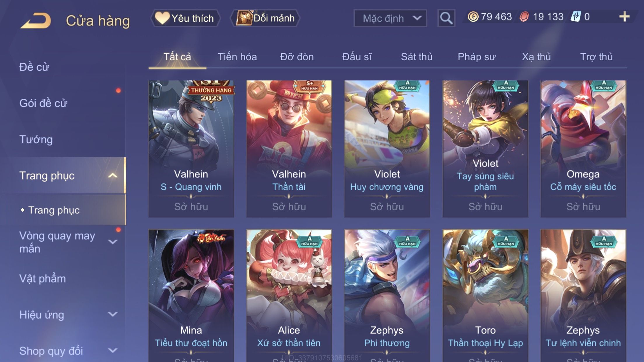
Task: Tap the blue voucher ticket icon
Action: [576, 17]
